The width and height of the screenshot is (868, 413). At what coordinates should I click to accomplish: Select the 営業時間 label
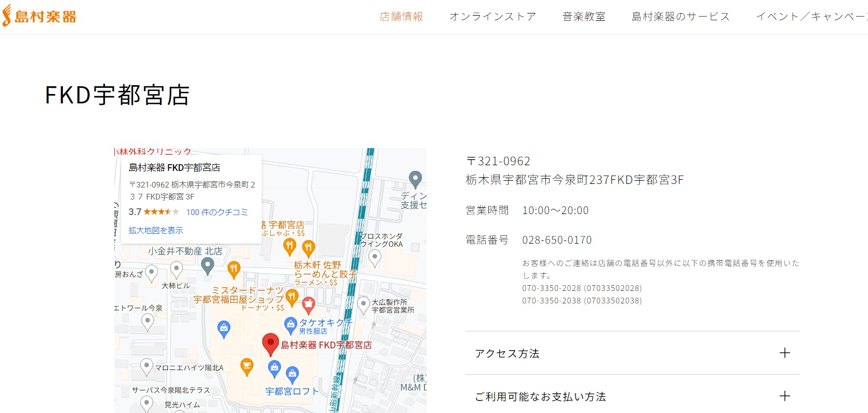pos(487,210)
